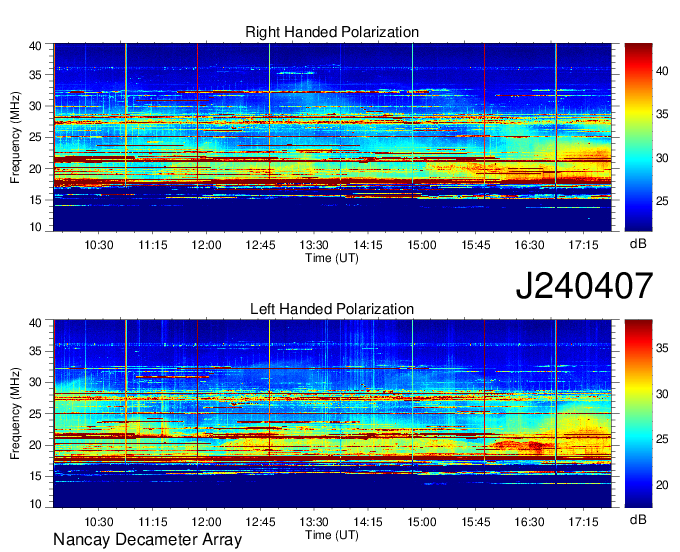The width and height of the screenshot is (680, 552).
Task: Click the 11:15 tick of Right Handed plot
Action: pyautogui.click(x=153, y=245)
